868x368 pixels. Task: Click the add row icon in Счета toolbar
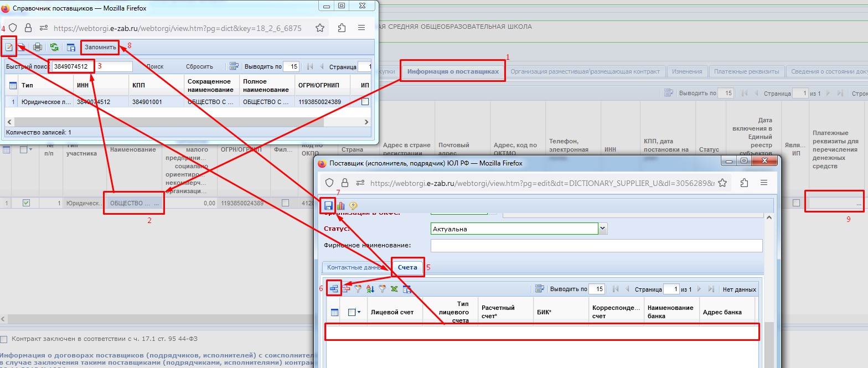point(334,288)
